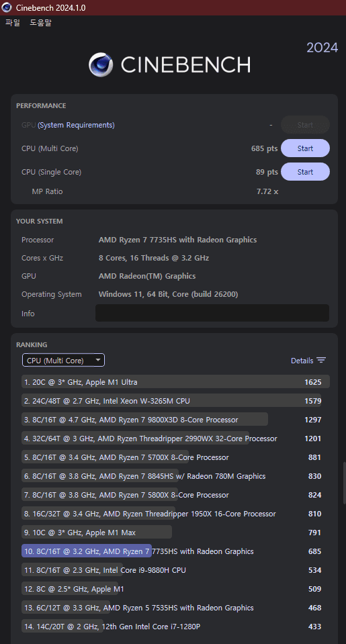Click the Cinebench app icon in title bar
This screenshot has height=644, width=346.
(7, 8)
